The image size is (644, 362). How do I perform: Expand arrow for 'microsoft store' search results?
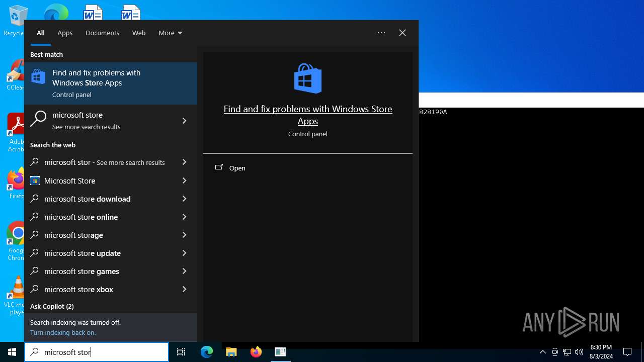pos(184,121)
